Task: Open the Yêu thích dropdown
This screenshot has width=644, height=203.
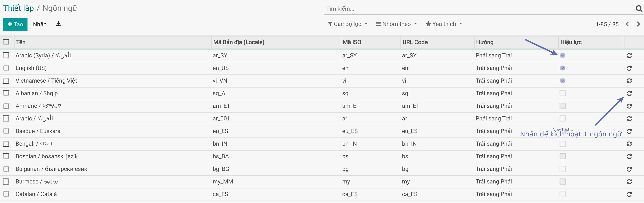Action: click(x=444, y=24)
